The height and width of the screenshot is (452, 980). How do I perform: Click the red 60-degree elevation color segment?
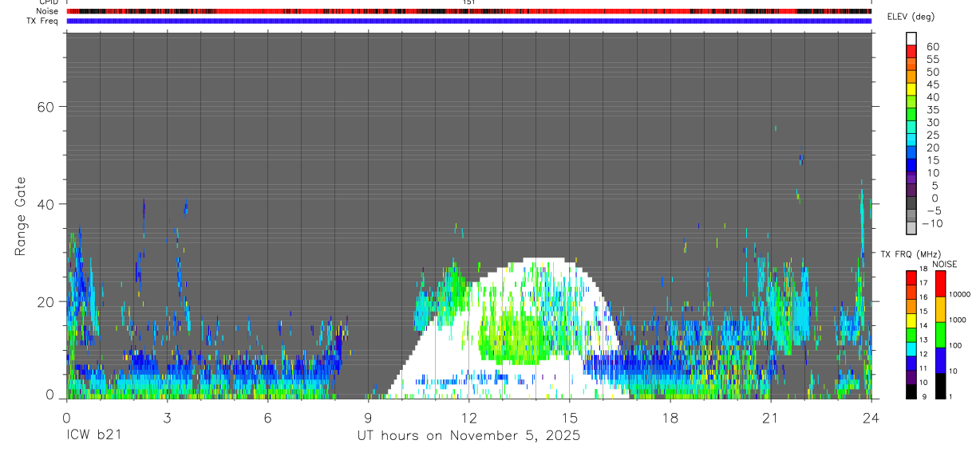pos(911,49)
